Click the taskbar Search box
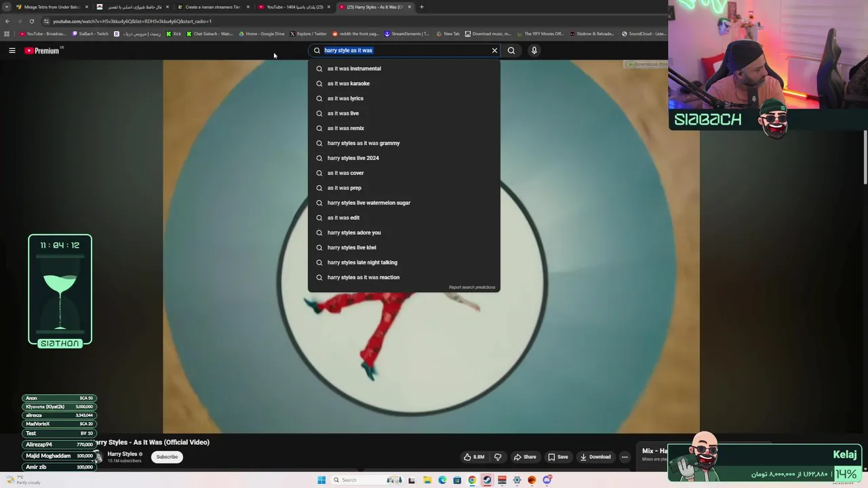The height and width of the screenshot is (488, 868). click(x=367, y=480)
